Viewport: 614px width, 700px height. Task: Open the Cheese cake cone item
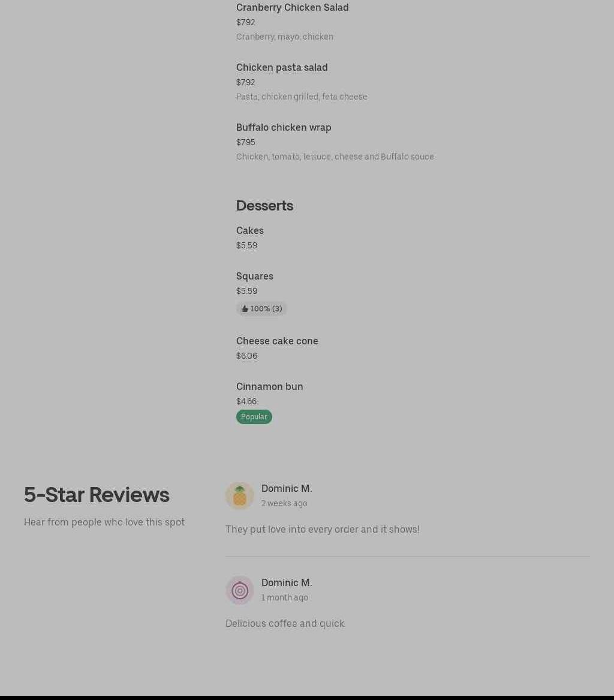[277, 341]
